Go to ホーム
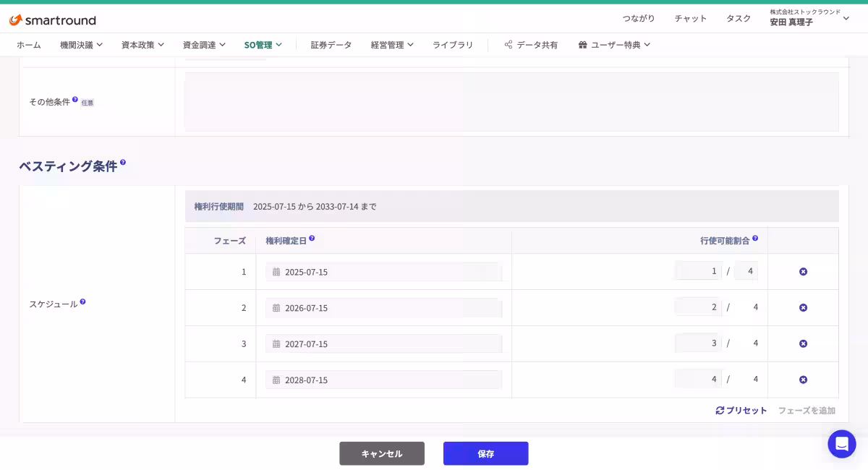This screenshot has width=868, height=470. [29, 45]
